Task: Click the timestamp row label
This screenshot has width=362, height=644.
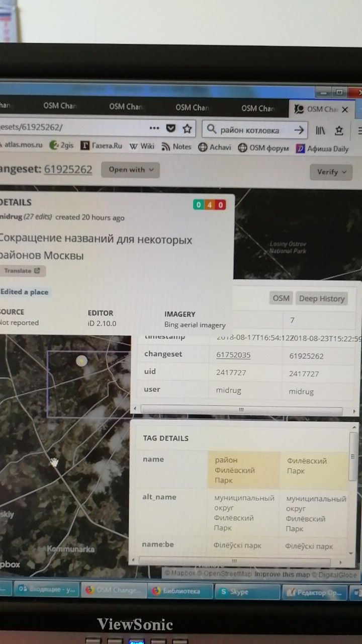Action: click(x=164, y=336)
